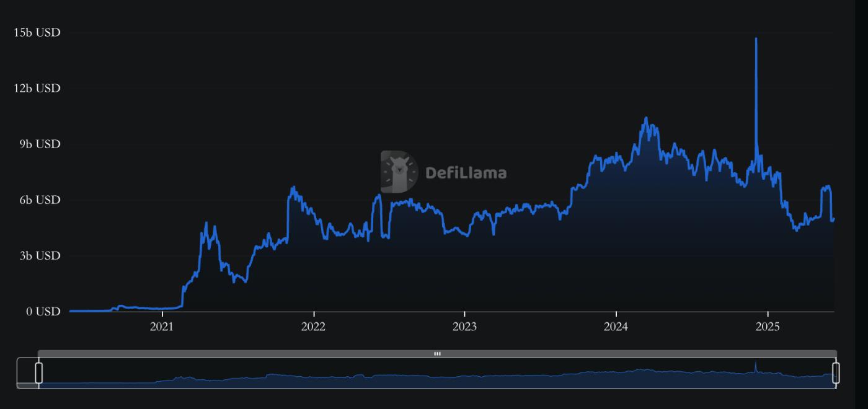Click the 9b USD axis label
Viewport: 868px width, 409px height.
(40, 144)
